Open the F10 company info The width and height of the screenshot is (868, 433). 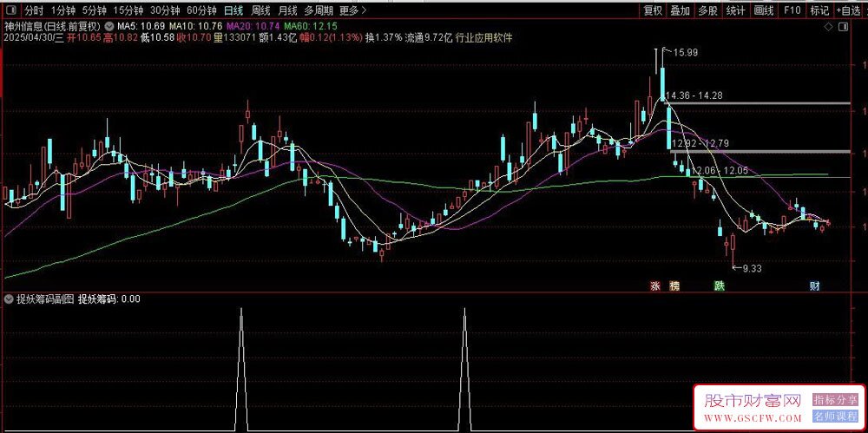[792, 10]
